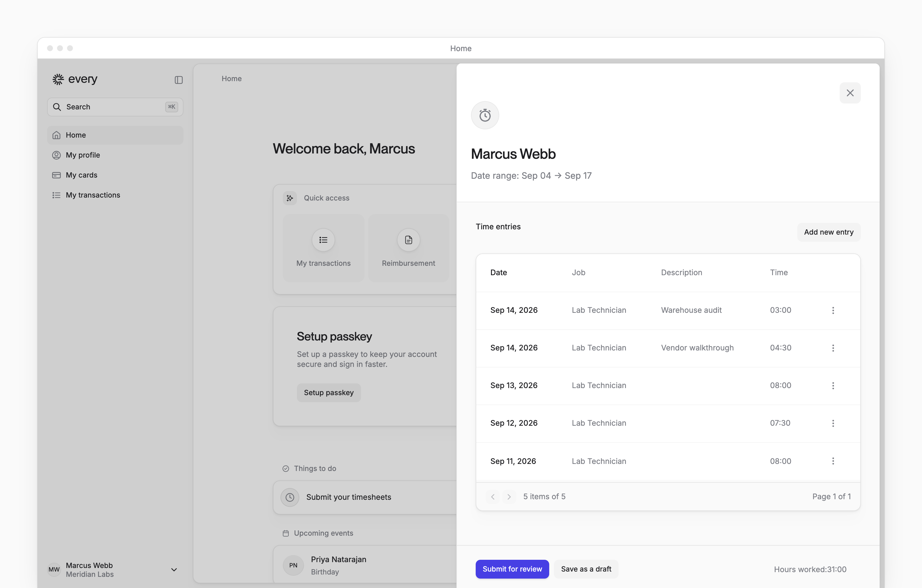Click Submit for review button
922x588 pixels.
(512, 569)
